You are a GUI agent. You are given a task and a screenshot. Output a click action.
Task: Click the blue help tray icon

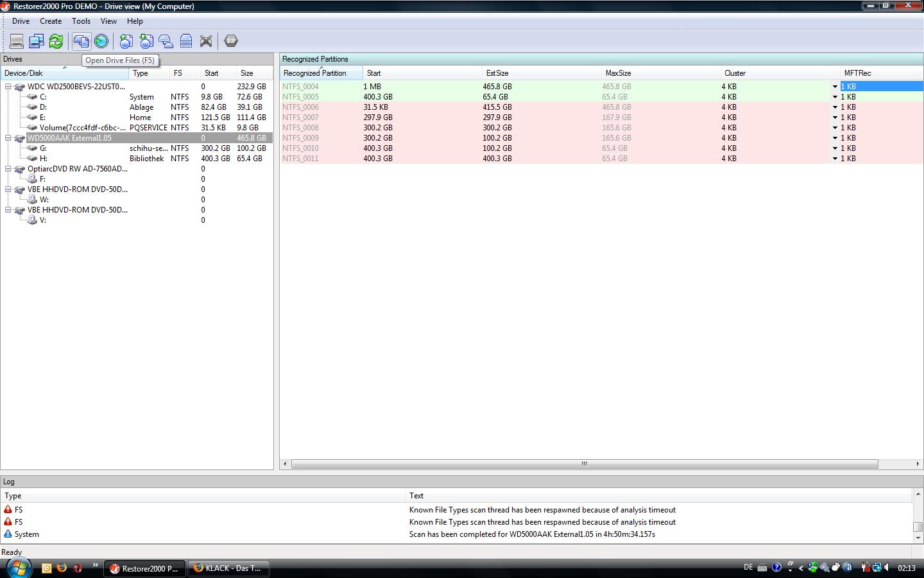click(x=776, y=567)
